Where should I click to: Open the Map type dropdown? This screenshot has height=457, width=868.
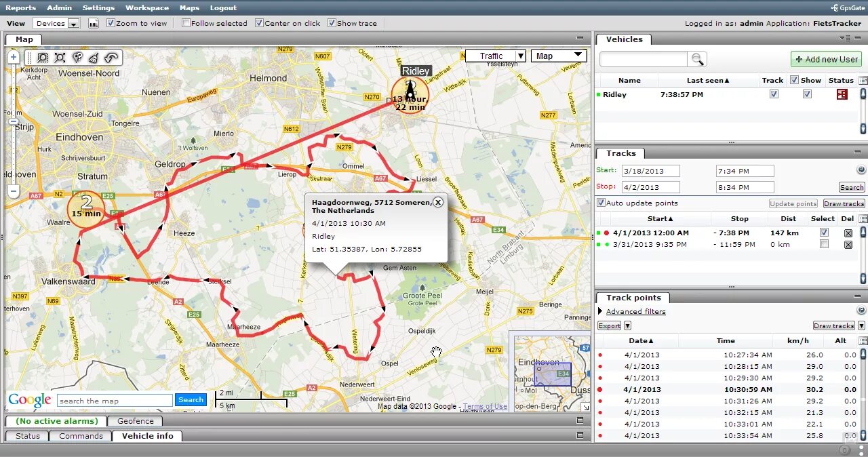click(x=559, y=56)
